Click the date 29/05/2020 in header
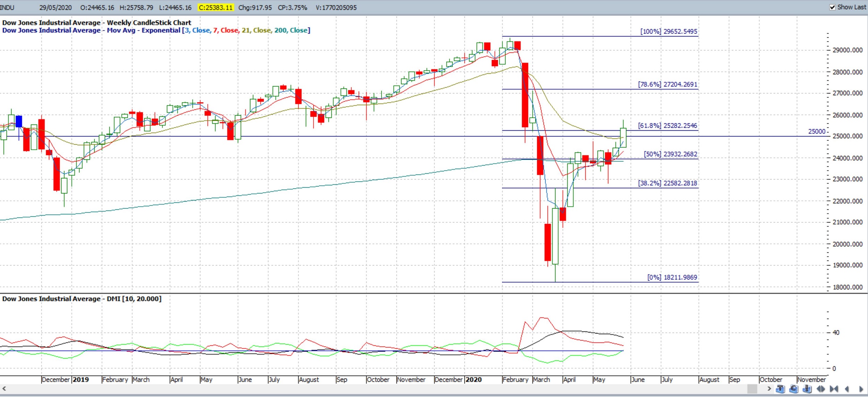Screen dimensions: 868x397 click(56, 8)
